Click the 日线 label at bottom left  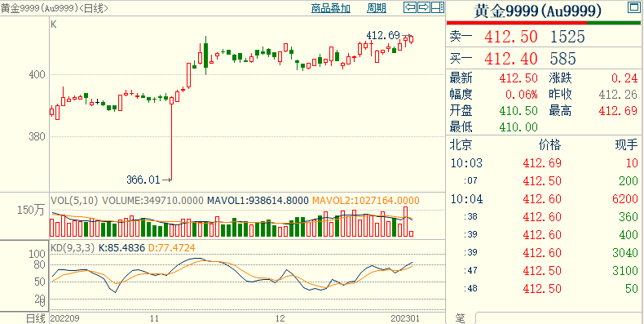[35, 318]
